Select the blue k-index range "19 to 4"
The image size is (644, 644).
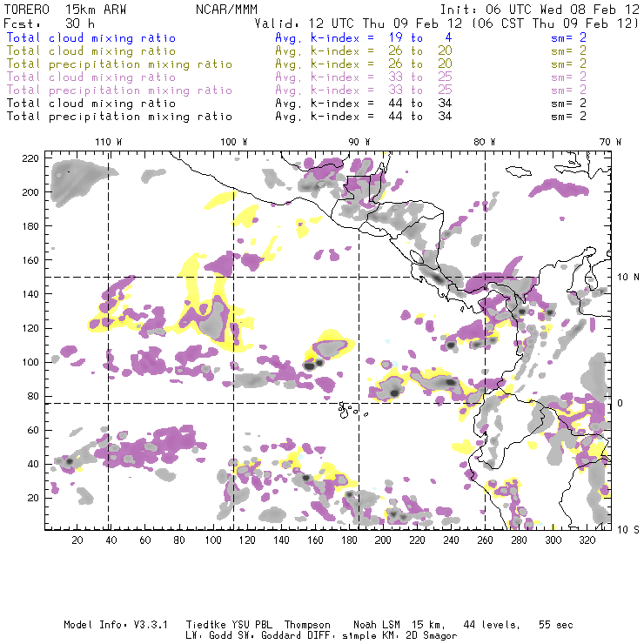pyautogui.click(x=420, y=37)
